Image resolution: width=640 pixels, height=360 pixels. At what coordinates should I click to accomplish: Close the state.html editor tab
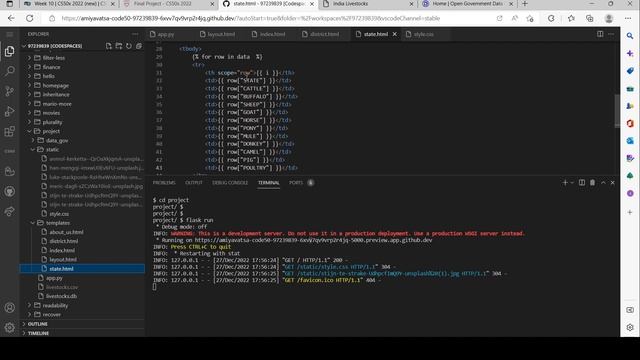point(395,34)
